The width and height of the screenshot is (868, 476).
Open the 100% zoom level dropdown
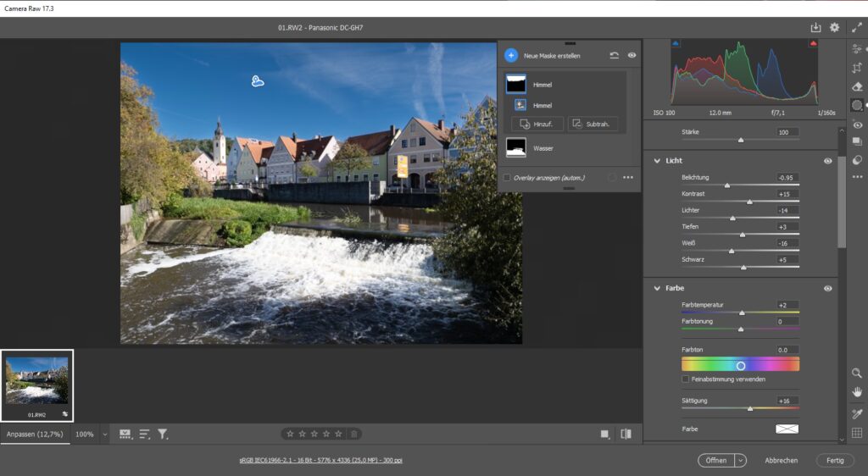[x=105, y=434]
